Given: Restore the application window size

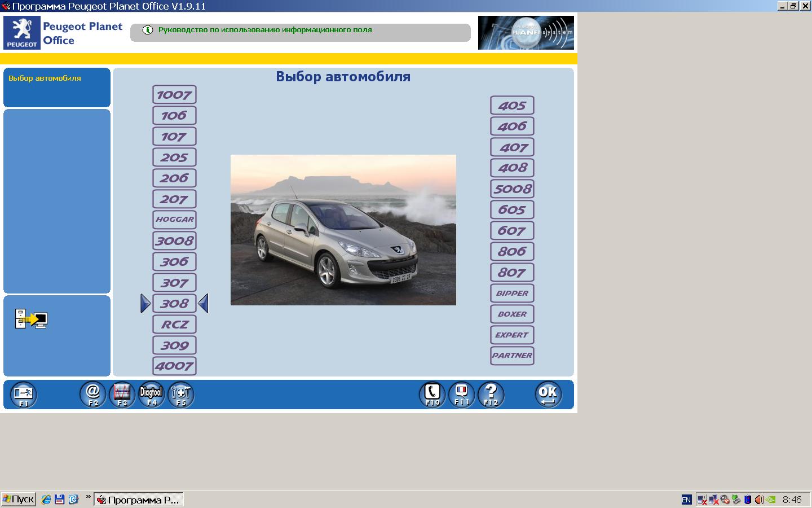Looking at the screenshot, I should 793,6.
